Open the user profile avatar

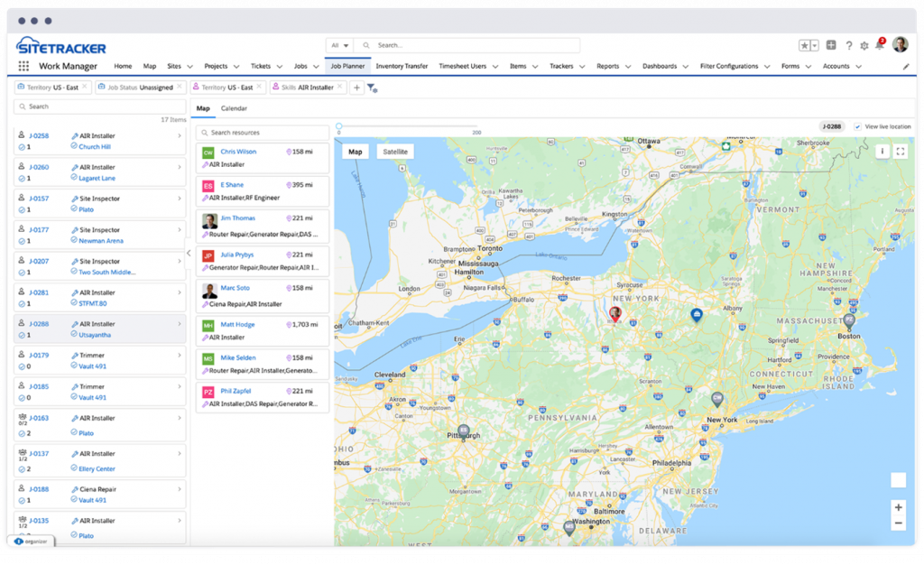(900, 44)
